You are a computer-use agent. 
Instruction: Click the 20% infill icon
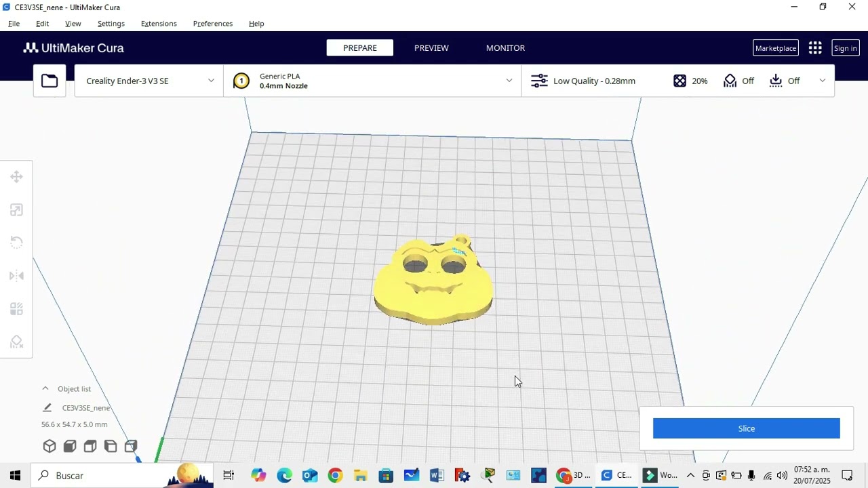coord(679,81)
